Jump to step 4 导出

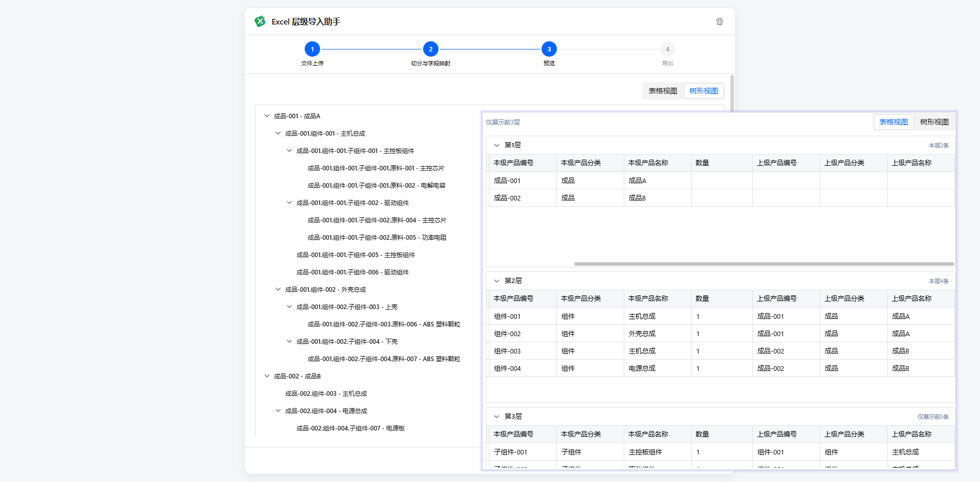coord(668,49)
